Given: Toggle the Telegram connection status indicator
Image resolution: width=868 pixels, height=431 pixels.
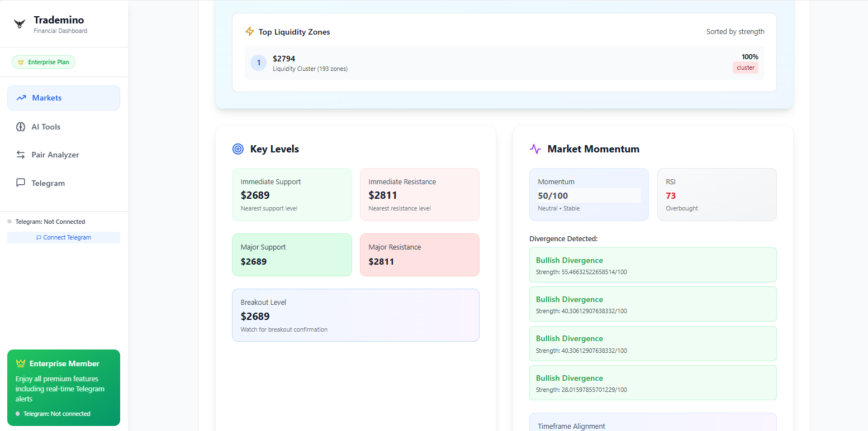Looking at the screenshot, I should (x=10, y=221).
